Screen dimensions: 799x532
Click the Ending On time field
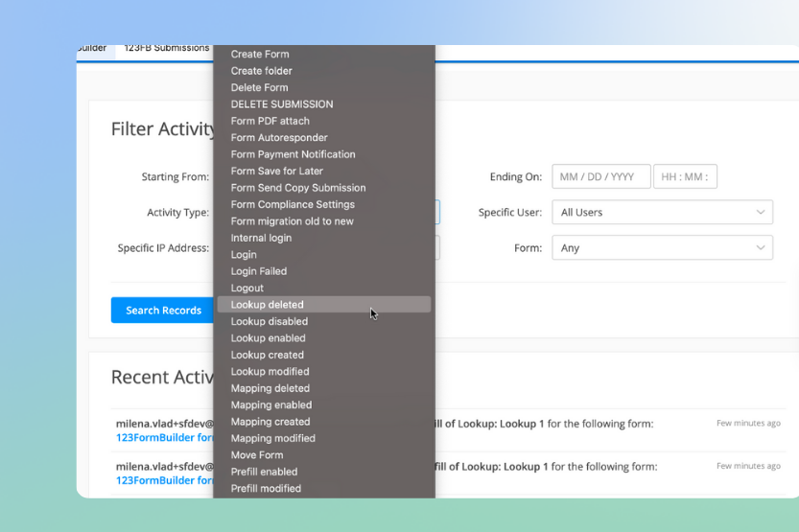[x=685, y=177]
